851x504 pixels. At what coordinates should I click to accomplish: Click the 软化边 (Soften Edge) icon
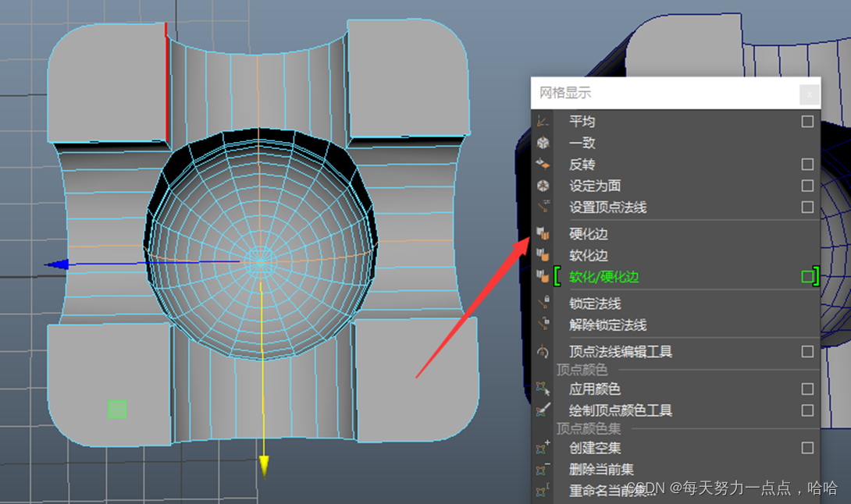coord(543,255)
